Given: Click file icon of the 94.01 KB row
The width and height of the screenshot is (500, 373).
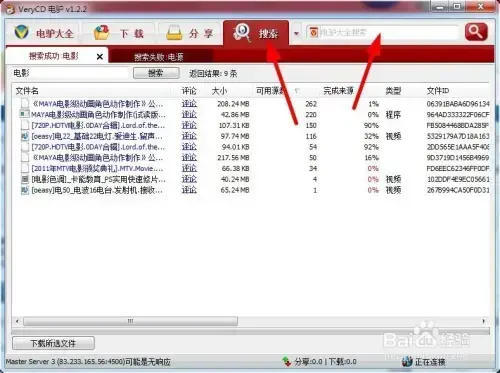Looking at the screenshot, I should (25, 147).
